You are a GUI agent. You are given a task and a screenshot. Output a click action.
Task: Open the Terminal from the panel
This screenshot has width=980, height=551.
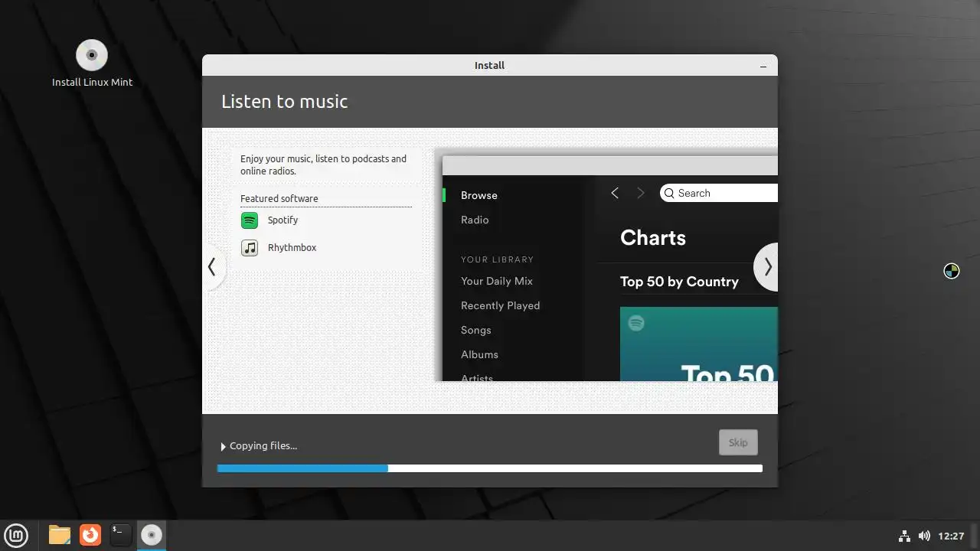coord(120,534)
